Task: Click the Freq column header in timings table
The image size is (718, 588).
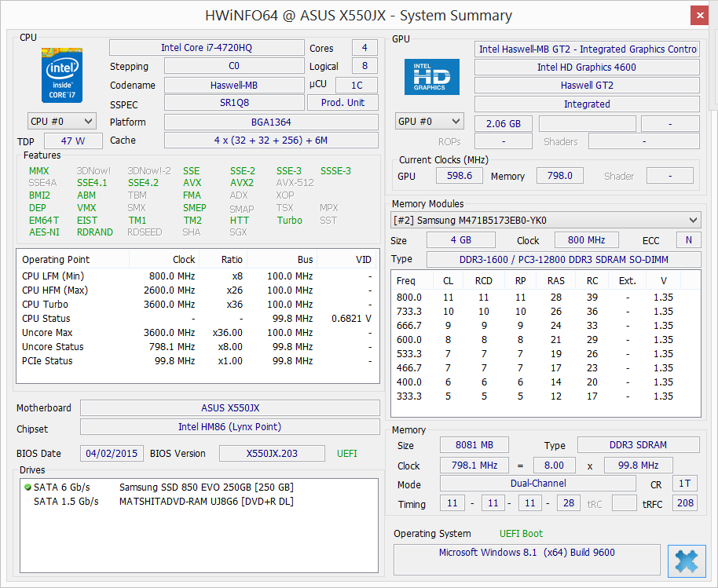Action: click(x=412, y=280)
